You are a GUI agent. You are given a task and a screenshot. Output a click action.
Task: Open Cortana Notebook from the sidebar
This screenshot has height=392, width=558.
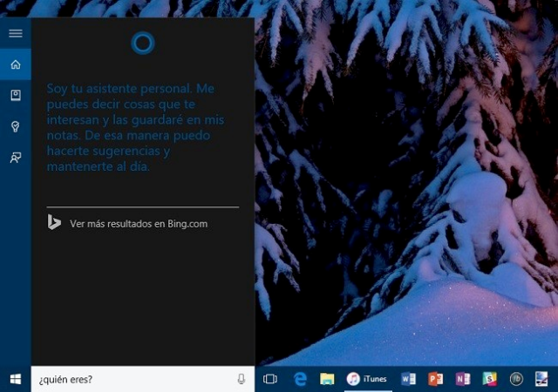(x=15, y=96)
